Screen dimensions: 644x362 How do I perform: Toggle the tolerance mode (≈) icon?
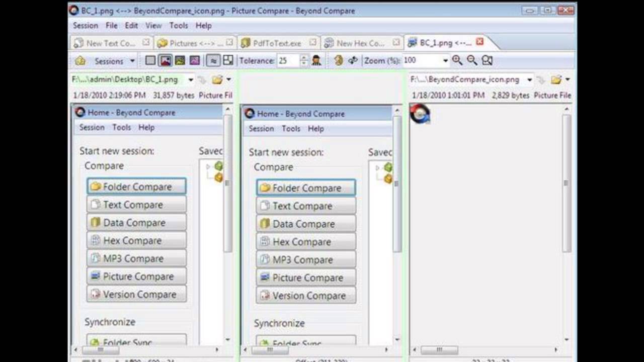pyautogui.click(x=214, y=60)
